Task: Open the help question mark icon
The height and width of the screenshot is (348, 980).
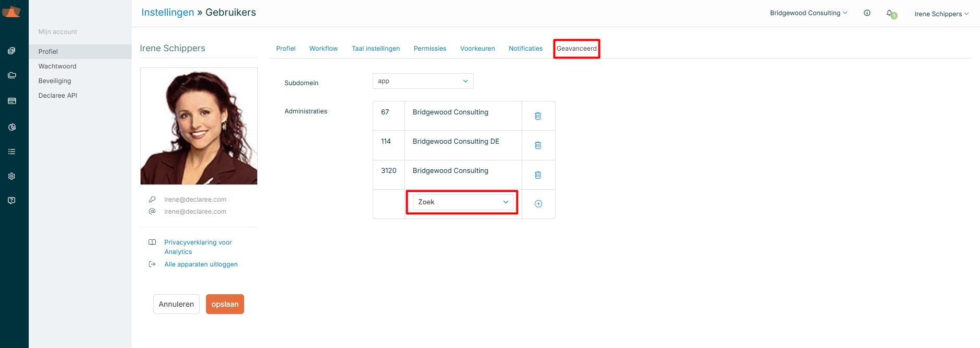Action: click(11, 201)
